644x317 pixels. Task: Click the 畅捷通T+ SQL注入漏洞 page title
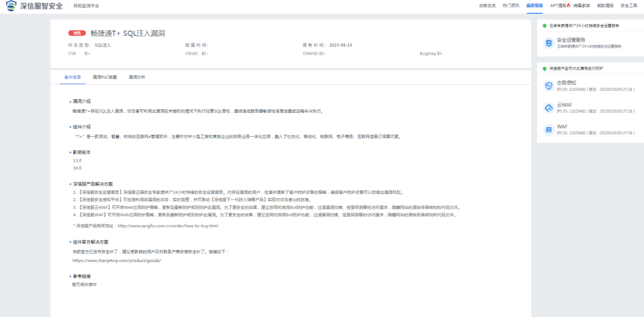pyautogui.click(x=128, y=33)
